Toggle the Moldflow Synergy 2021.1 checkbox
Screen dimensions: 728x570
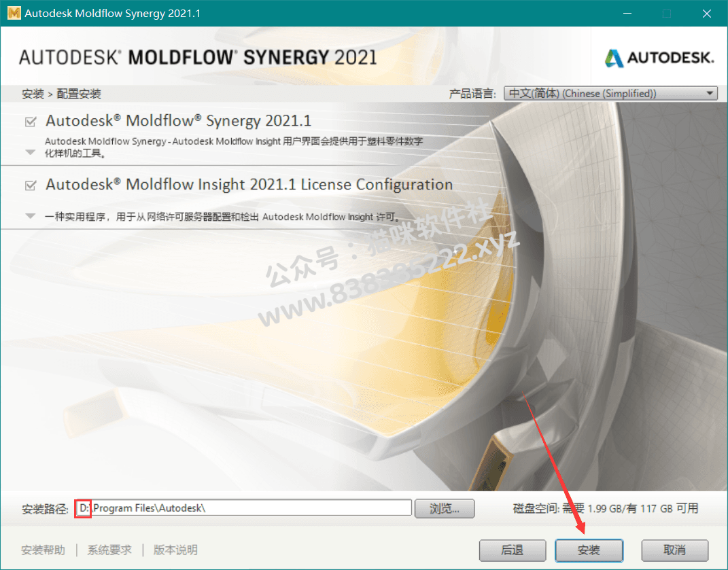click(31, 122)
